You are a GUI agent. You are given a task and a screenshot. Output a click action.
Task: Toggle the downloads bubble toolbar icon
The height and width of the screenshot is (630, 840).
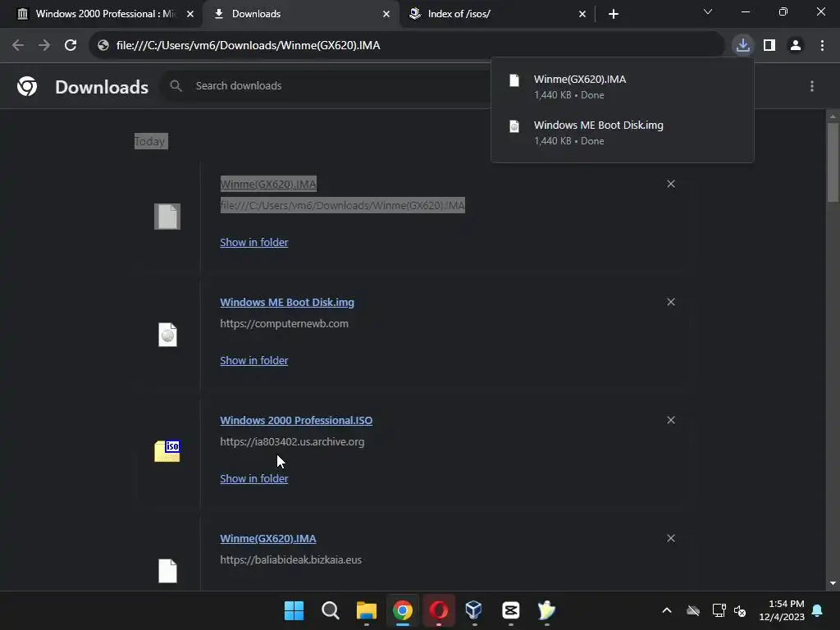coord(743,46)
